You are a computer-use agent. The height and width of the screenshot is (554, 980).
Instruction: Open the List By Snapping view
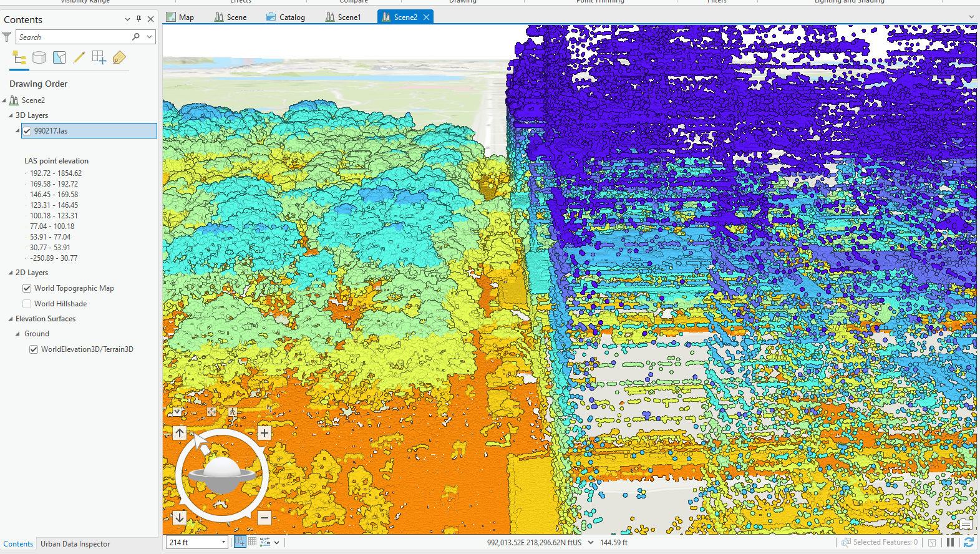click(99, 58)
